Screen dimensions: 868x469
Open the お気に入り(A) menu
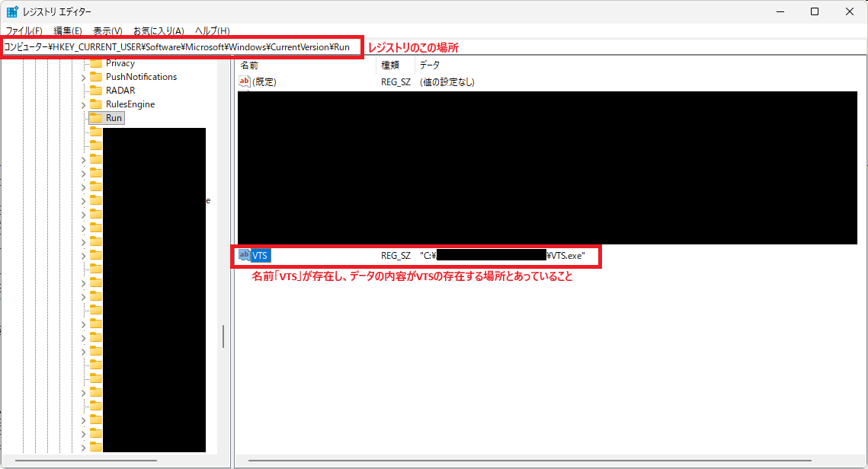tap(159, 31)
